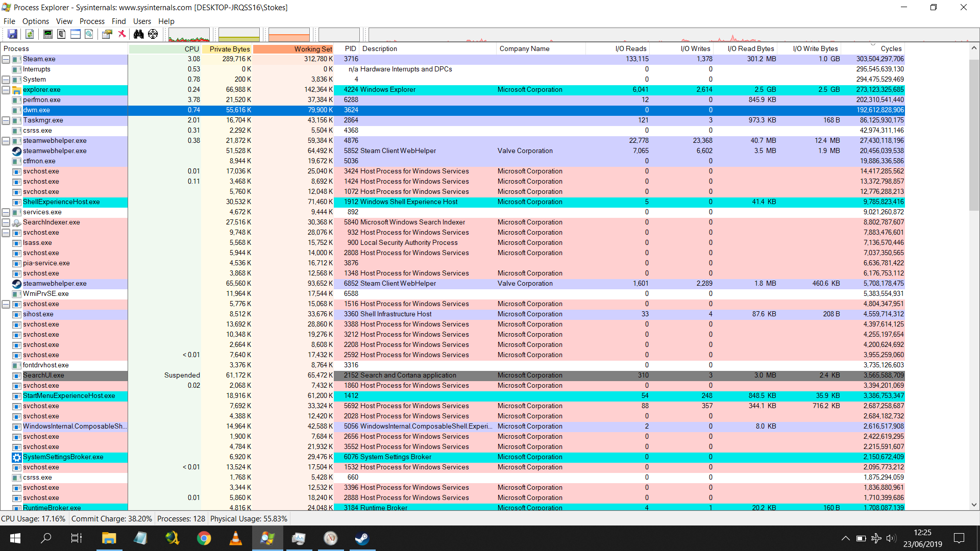The width and height of the screenshot is (980, 551).
Task: Sort by the Working Set column header
Action: click(x=293, y=48)
